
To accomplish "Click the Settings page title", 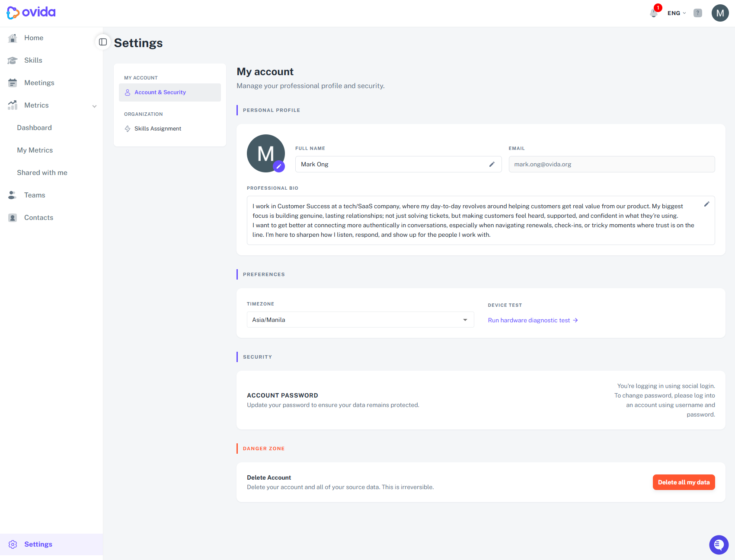I will coord(138,43).
